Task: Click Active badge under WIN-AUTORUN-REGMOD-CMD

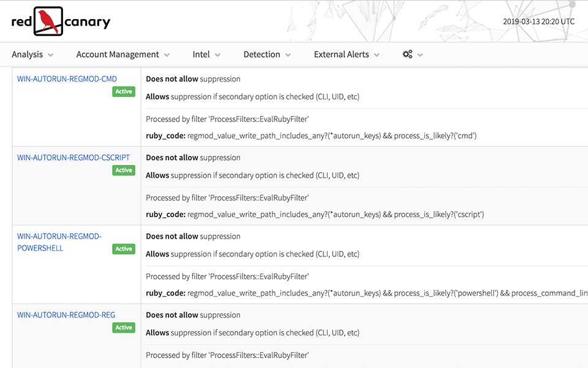Action: pyautogui.click(x=124, y=91)
